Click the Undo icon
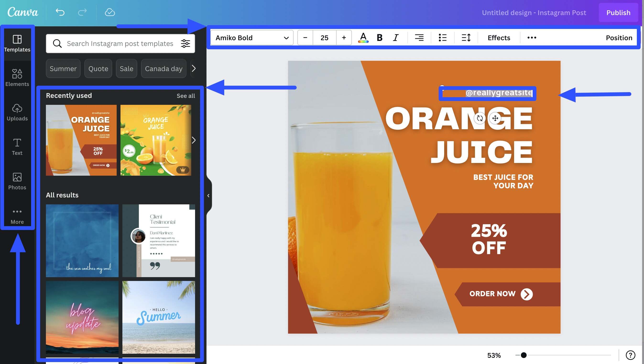644x364 pixels. pyautogui.click(x=60, y=12)
